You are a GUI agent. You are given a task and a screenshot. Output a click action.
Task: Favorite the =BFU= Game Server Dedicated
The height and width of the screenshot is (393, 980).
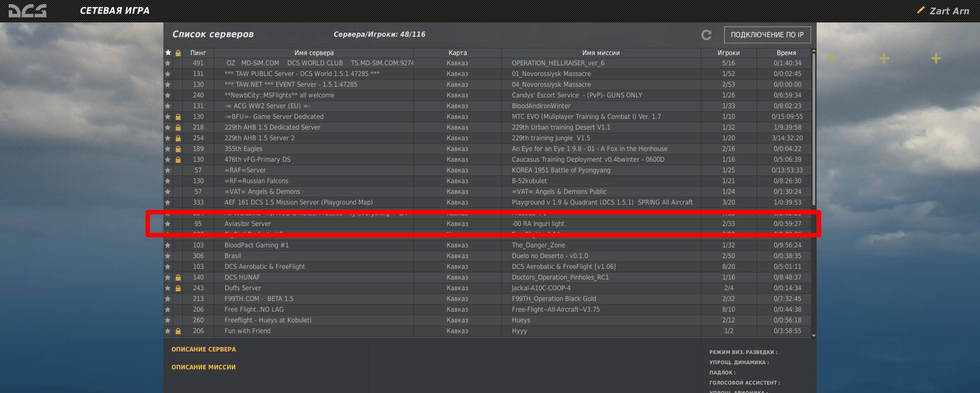(x=168, y=117)
